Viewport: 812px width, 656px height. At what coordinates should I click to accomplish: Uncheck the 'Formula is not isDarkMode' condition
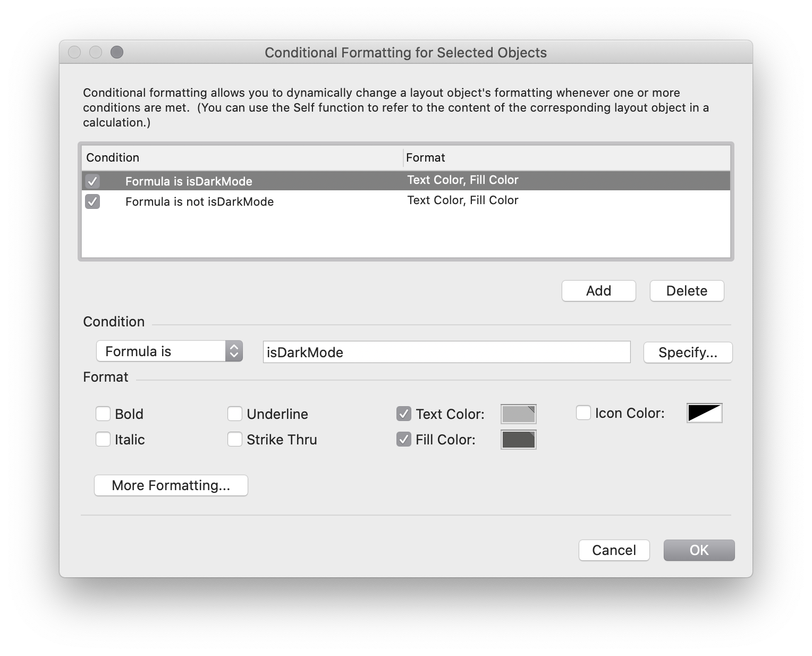coord(92,201)
